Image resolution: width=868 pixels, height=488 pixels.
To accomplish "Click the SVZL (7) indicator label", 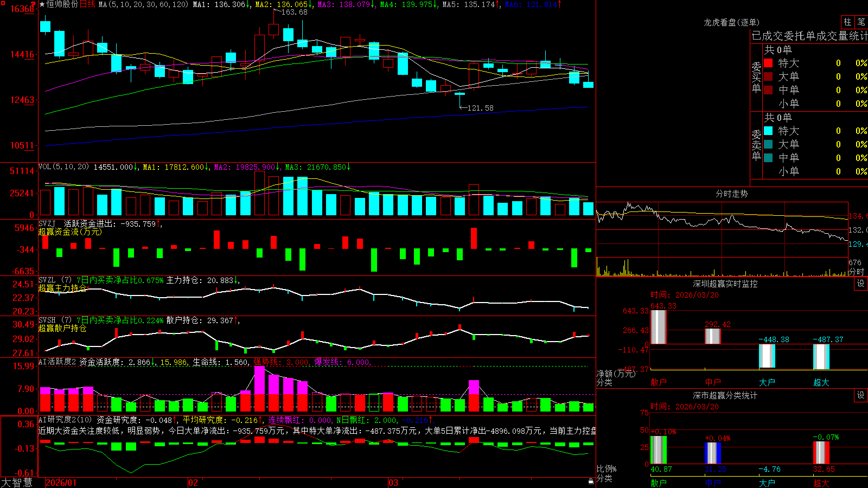I will (55, 280).
